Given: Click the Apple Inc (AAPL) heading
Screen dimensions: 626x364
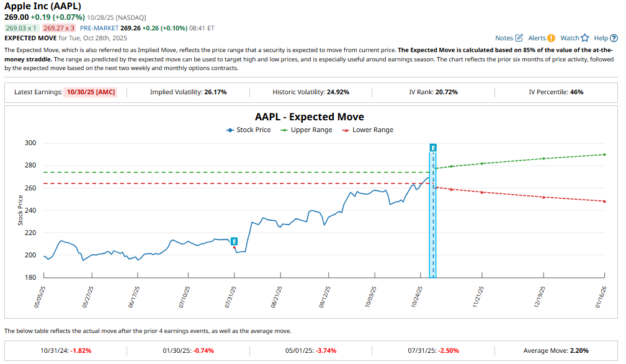Looking at the screenshot, I should coord(43,6).
